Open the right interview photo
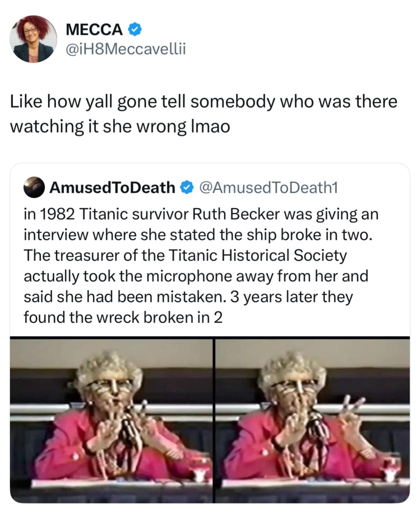 coord(313,420)
